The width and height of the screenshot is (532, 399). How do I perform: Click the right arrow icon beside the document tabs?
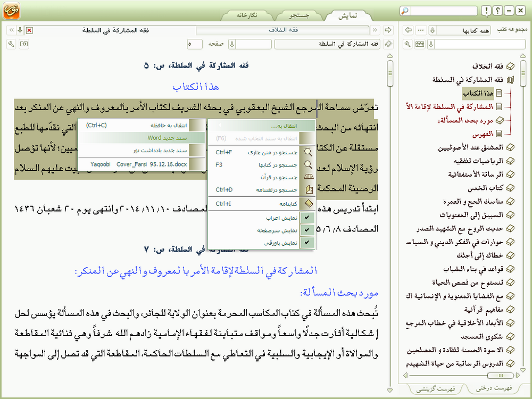pos(388,30)
